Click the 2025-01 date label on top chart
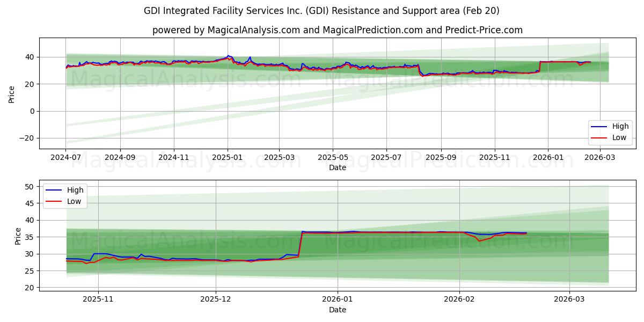The image size is (644, 322). click(x=228, y=158)
